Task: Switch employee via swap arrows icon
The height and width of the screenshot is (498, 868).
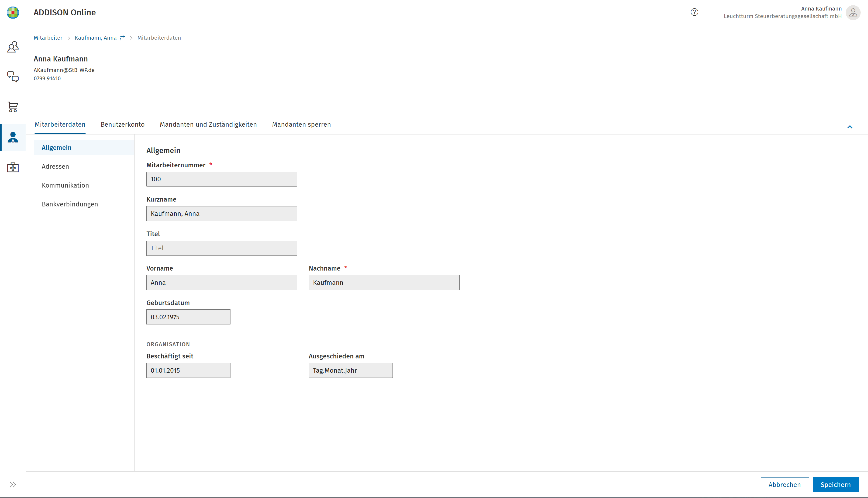Action: click(122, 38)
